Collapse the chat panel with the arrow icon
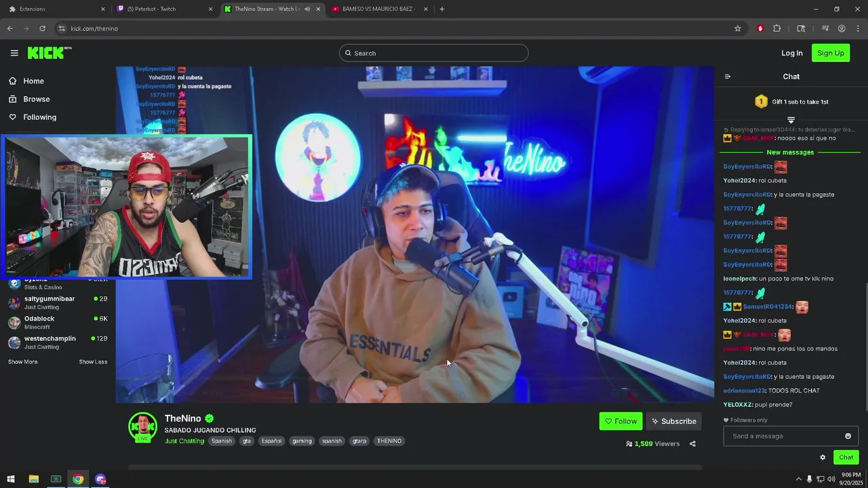This screenshot has height=488, width=868. [x=728, y=77]
